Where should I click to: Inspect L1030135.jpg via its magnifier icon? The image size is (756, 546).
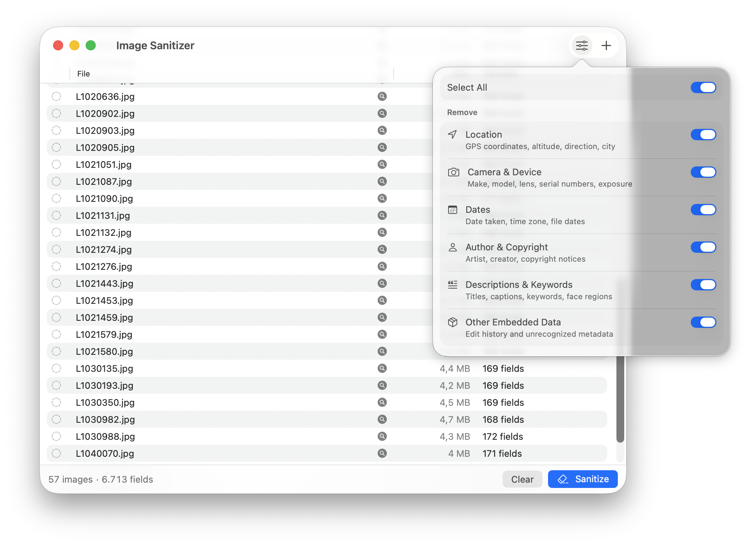[382, 368]
